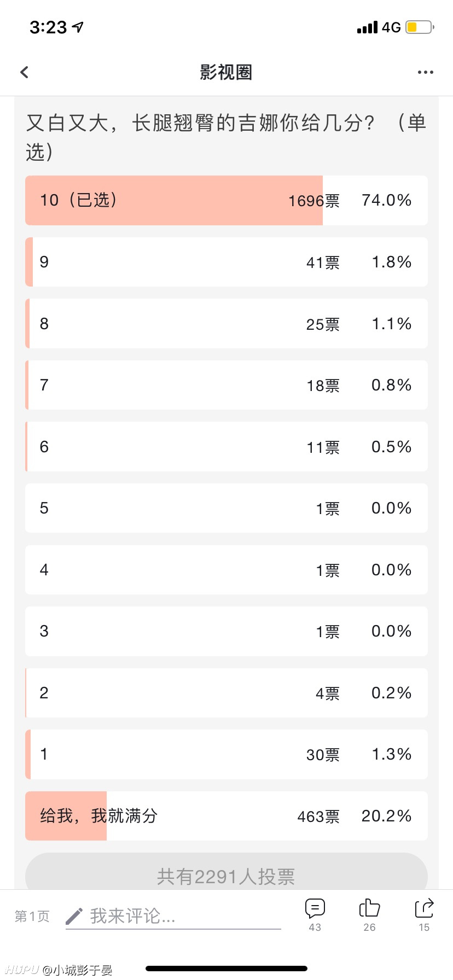Tap the share arrow icon
The width and height of the screenshot is (453, 980).
click(424, 908)
